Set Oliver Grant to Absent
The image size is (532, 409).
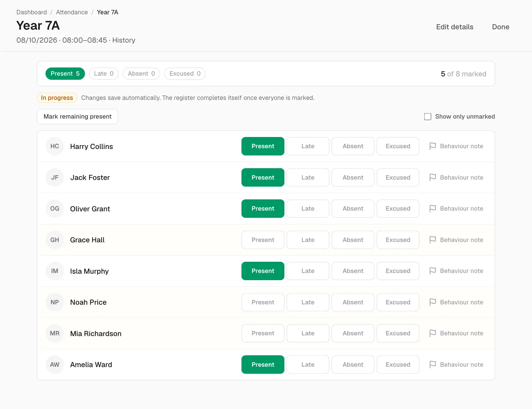click(x=353, y=209)
